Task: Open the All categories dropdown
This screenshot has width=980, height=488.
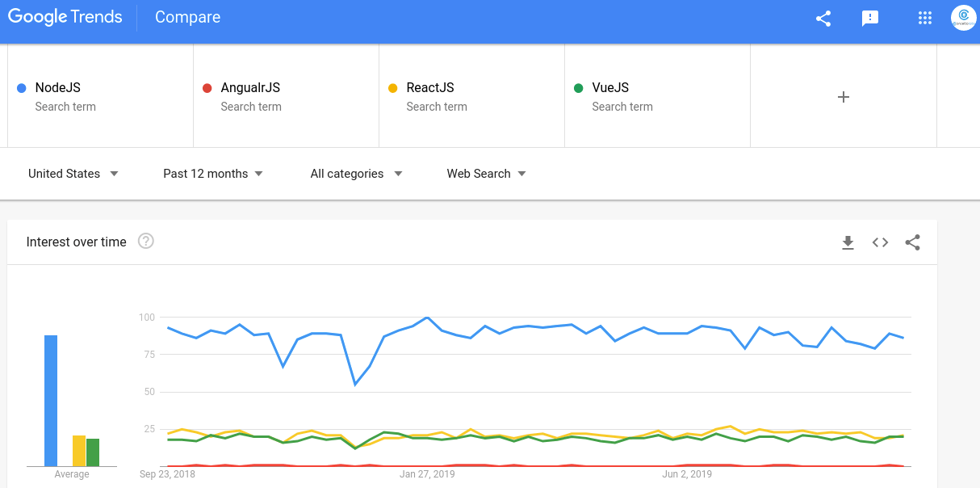Action: [x=355, y=173]
